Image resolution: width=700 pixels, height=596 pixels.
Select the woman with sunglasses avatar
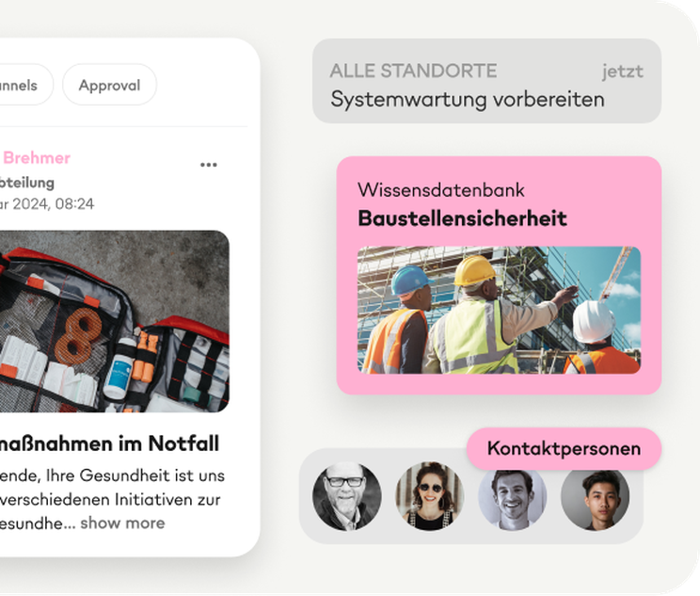(x=429, y=496)
